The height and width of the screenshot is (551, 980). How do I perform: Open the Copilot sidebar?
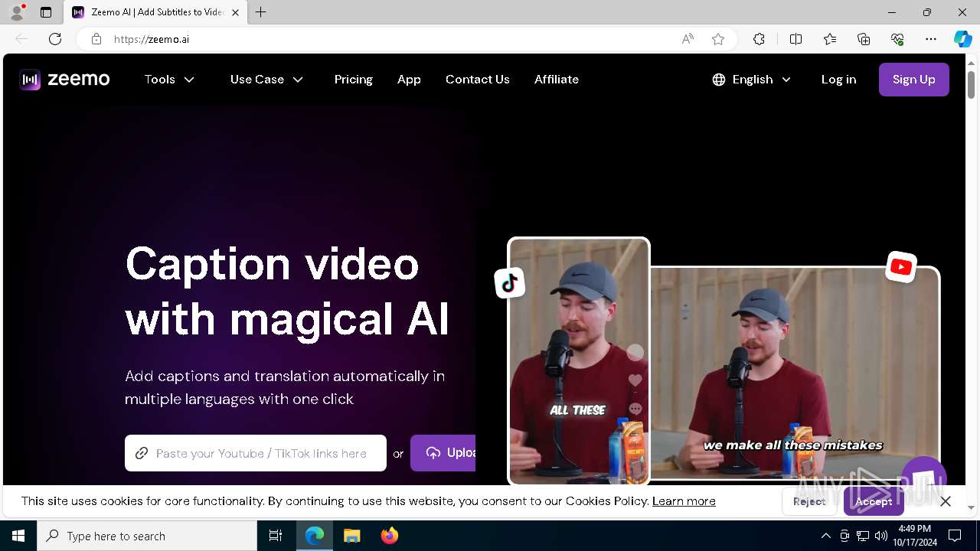962,39
